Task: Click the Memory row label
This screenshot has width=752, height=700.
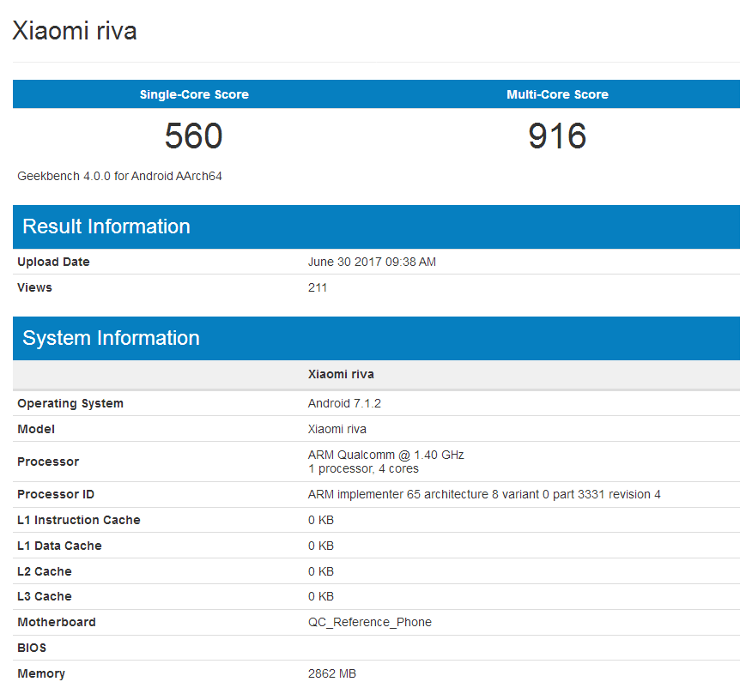Action: click(41, 673)
